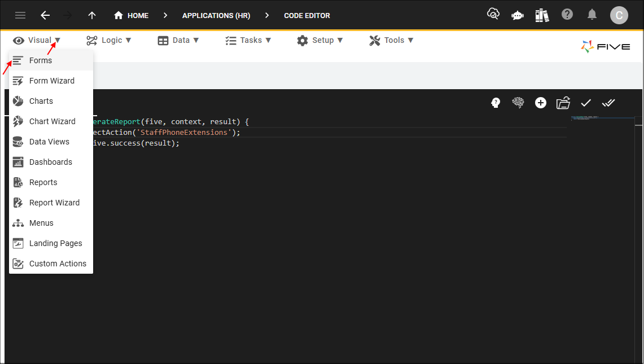Click the open folder icon in editor
644x364 pixels.
[x=563, y=103]
